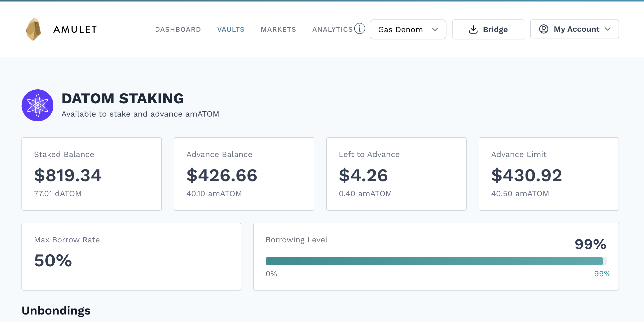Click the AMULET wordmark text
644x322 pixels.
[75, 29]
